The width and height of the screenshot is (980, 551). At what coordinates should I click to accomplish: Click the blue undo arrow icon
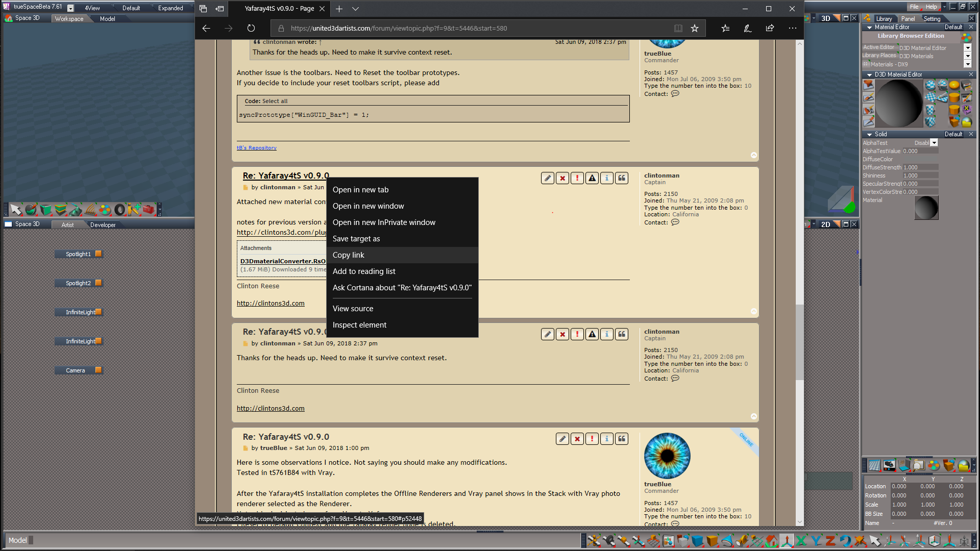click(845, 540)
